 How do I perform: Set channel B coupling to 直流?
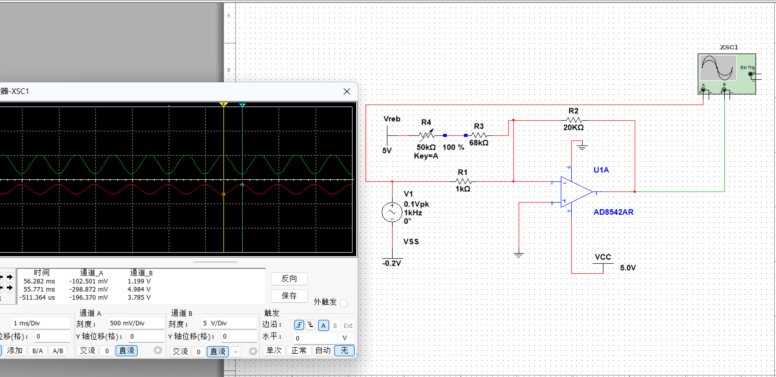(217, 351)
